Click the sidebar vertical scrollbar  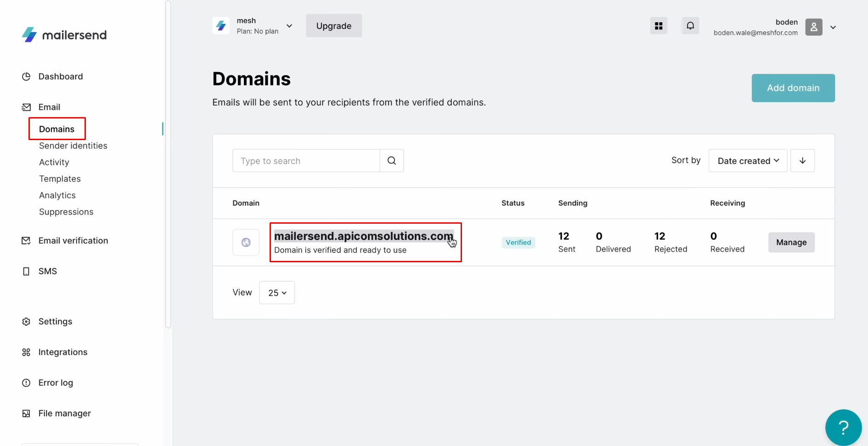point(168,164)
